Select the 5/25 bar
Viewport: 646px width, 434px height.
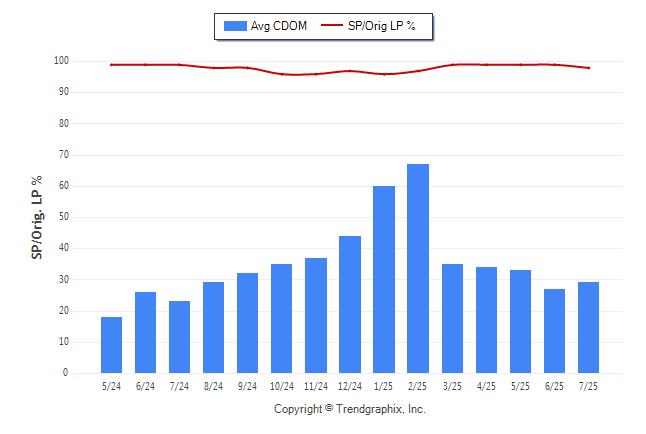pyautogui.click(x=520, y=321)
